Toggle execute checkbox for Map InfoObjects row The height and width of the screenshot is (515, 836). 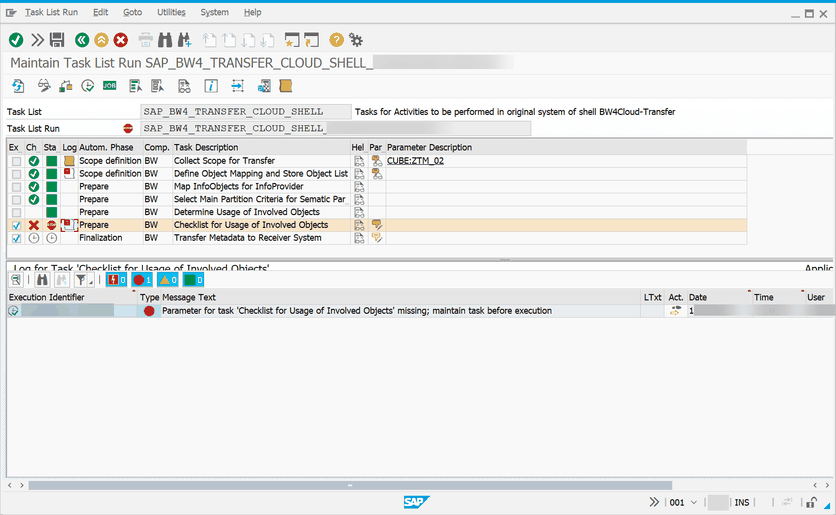(17, 187)
